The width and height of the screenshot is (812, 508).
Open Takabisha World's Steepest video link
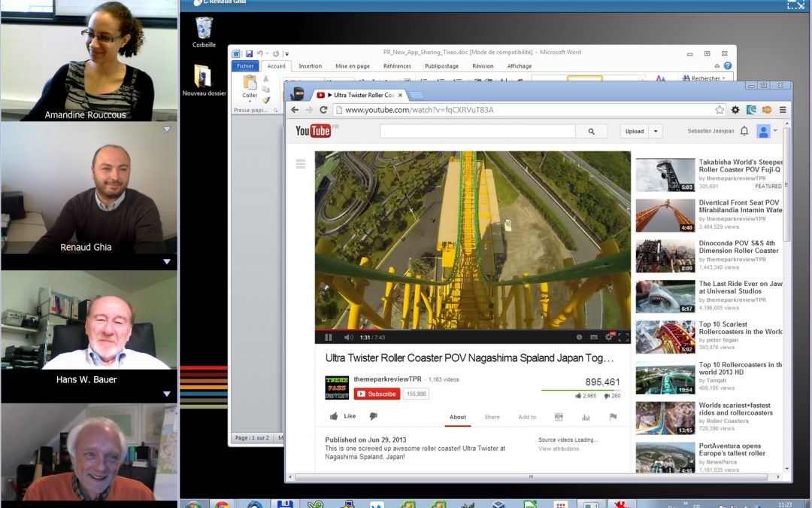(x=741, y=166)
